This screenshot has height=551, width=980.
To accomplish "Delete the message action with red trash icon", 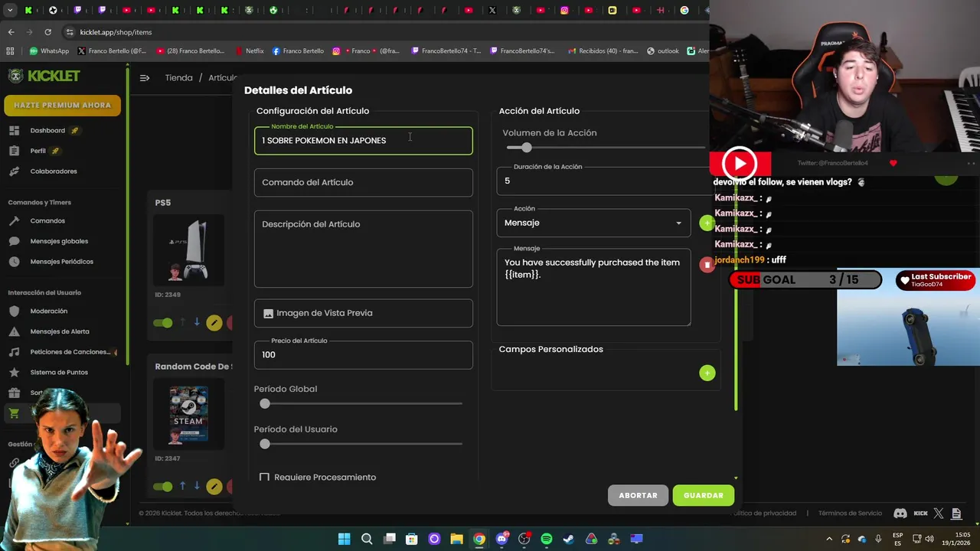I will (x=707, y=264).
